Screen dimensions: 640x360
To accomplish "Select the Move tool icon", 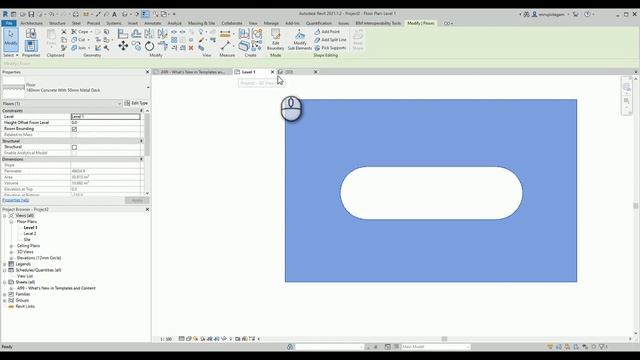I will click(x=123, y=46).
